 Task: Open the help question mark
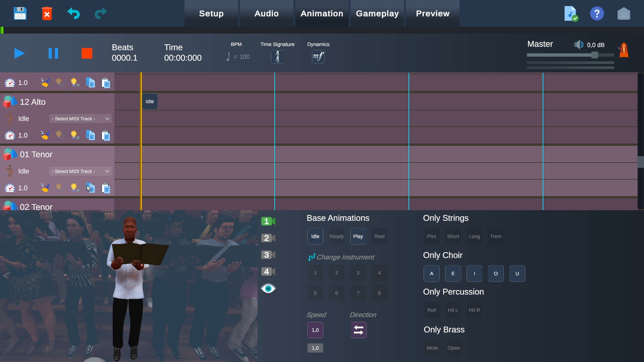[597, 13]
